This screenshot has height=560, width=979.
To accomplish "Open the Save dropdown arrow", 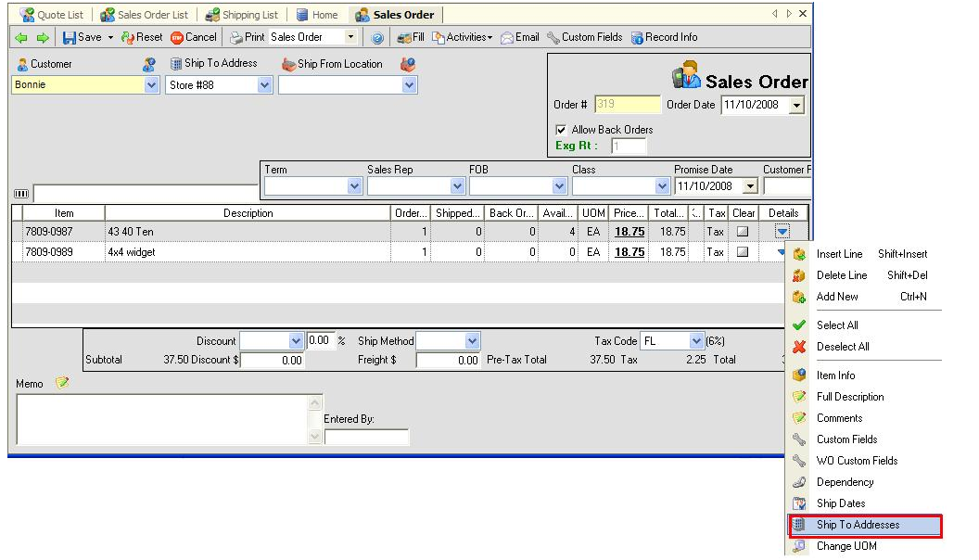I will [110, 37].
